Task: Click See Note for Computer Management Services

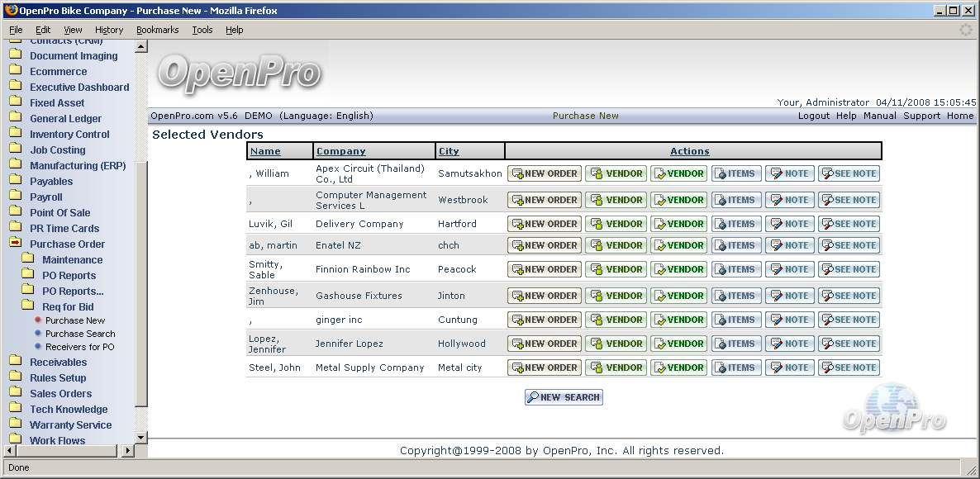Action: coord(849,200)
